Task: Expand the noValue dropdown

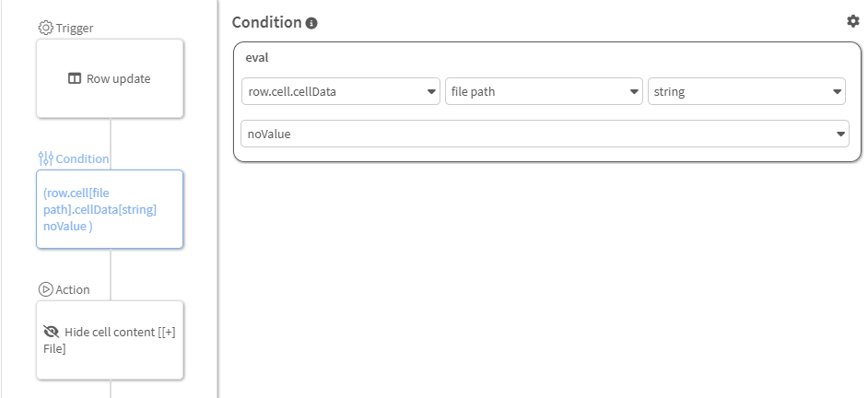Action: click(x=544, y=134)
